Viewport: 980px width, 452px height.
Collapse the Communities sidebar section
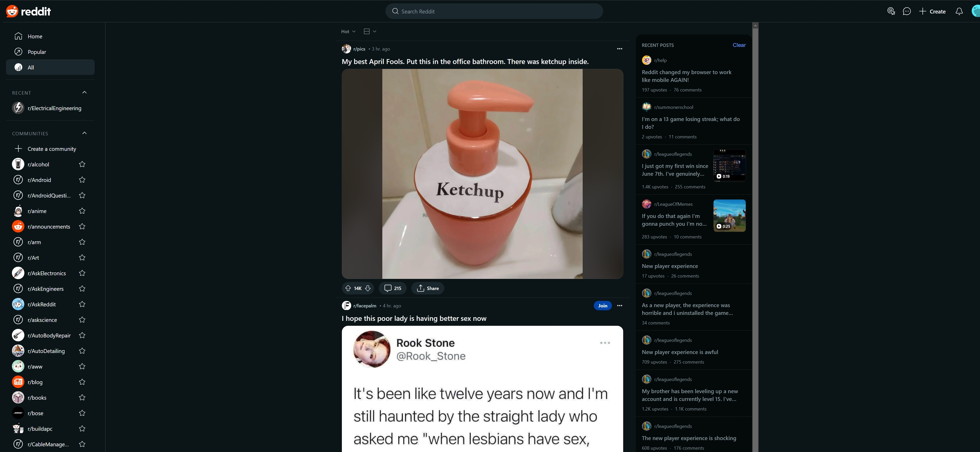[84, 133]
